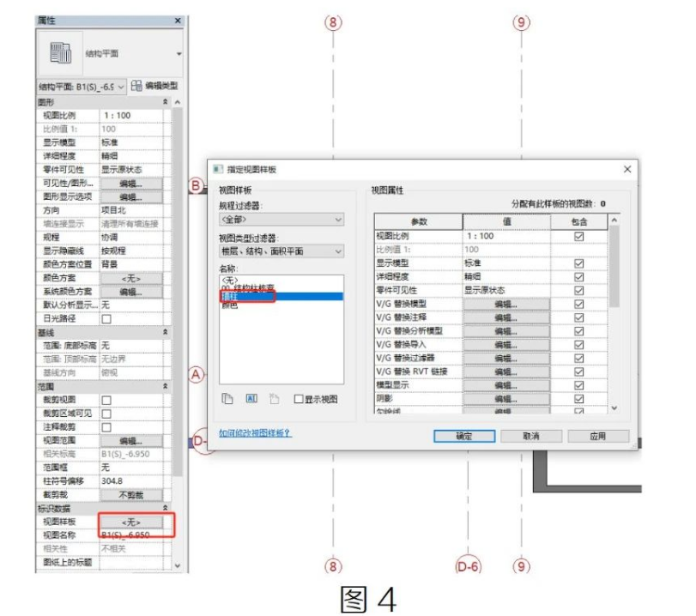Click the 参数 column header

point(419,221)
